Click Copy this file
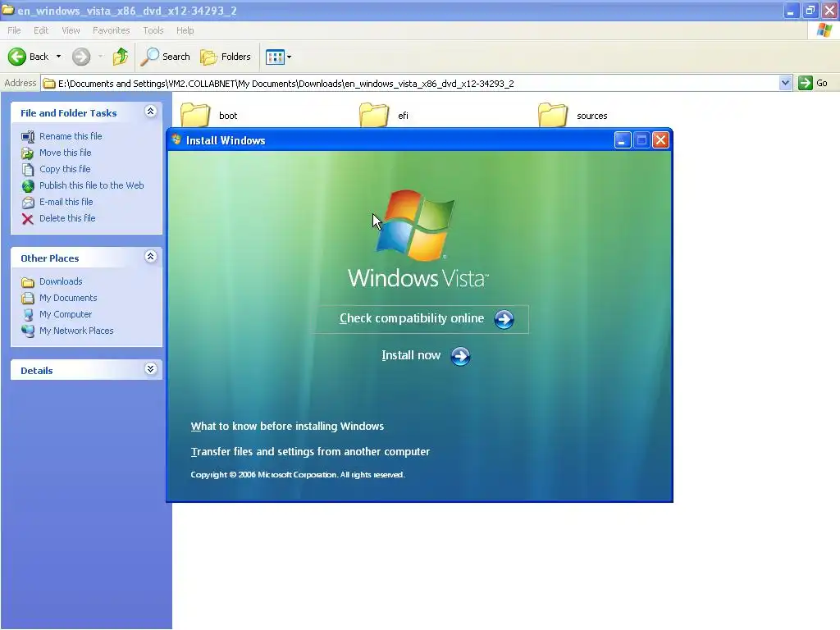 click(65, 169)
